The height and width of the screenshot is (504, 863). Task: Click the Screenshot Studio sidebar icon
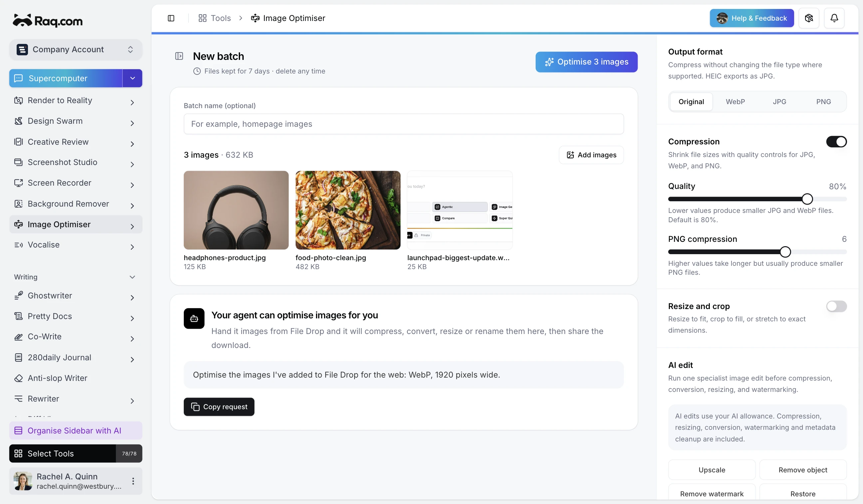coord(19,162)
